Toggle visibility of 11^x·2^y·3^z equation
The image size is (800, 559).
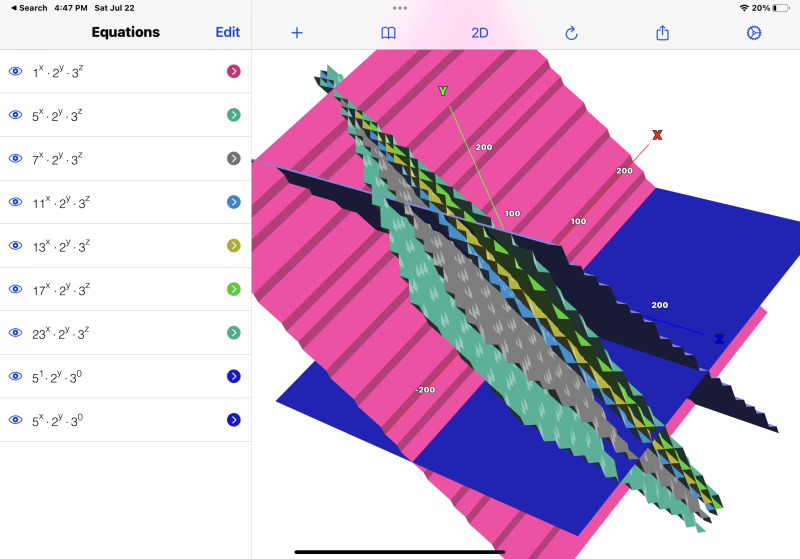(x=15, y=202)
